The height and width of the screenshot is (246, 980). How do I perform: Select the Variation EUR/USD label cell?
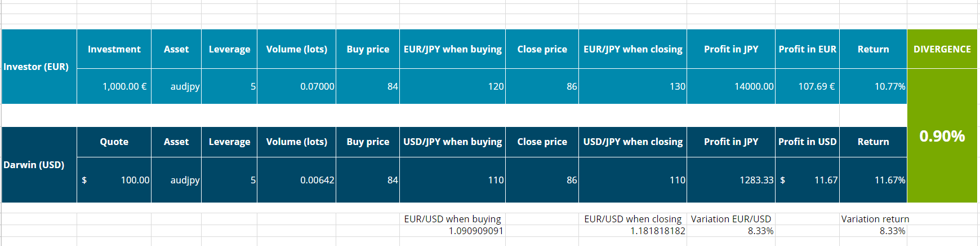click(x=731, y=219)
